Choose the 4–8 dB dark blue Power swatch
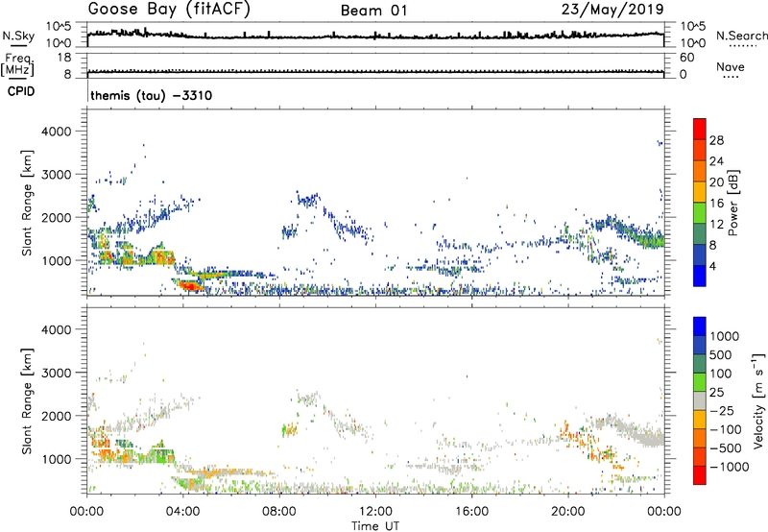768x532 pixels. 700,255
